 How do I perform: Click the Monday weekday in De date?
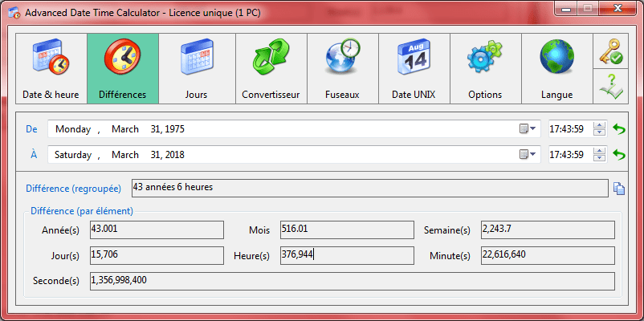(73, 129)
